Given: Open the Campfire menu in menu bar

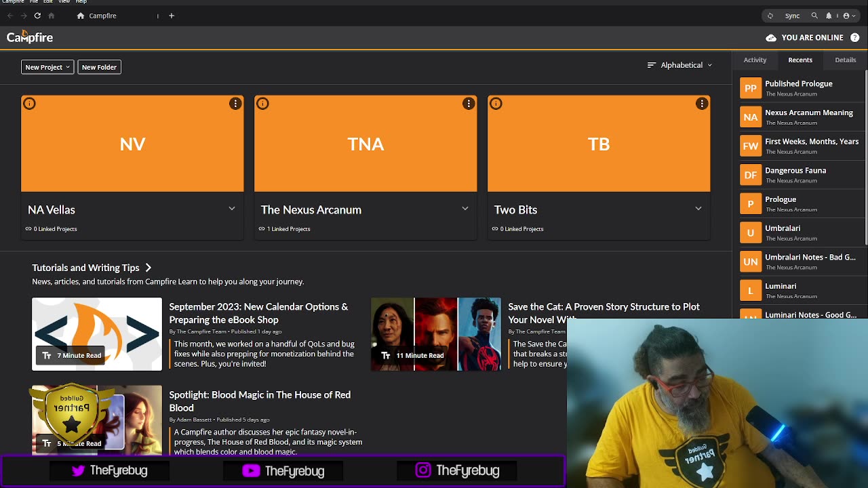Looking at the screenshot, I should 13,2.
